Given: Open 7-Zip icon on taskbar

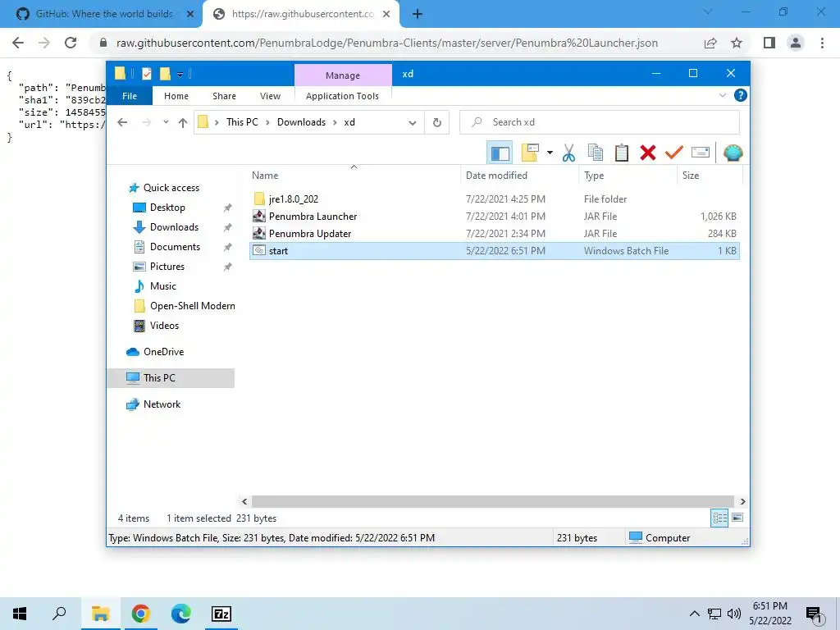Looking at the screenshot, I should pyautogui.click(x=221, y=614).
